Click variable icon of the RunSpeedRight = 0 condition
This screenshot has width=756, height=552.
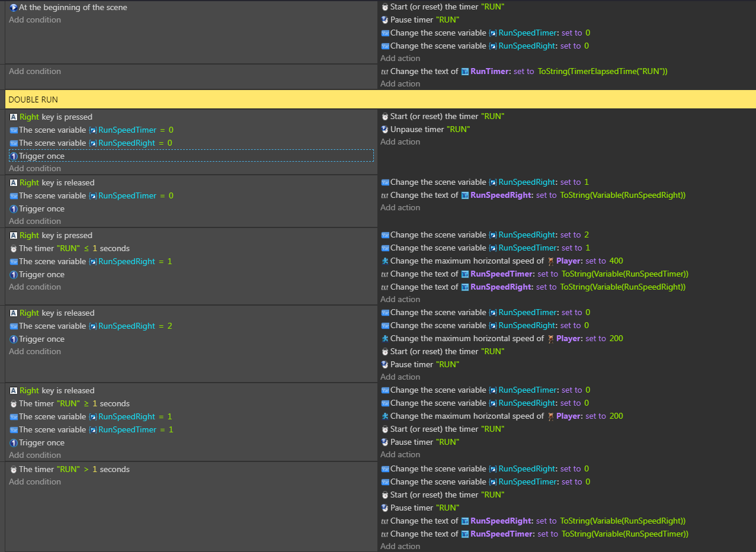point(13,143)
